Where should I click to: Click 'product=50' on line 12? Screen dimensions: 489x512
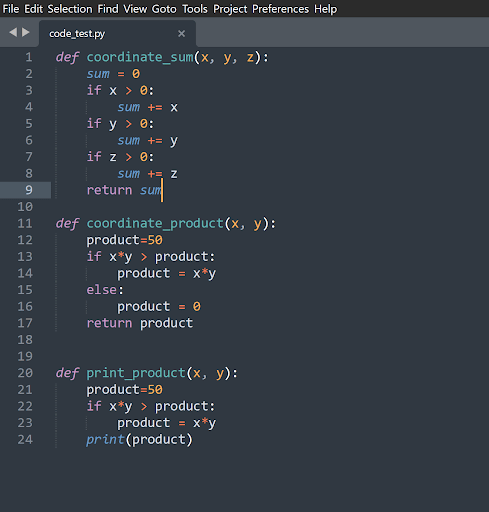[125, 240]
